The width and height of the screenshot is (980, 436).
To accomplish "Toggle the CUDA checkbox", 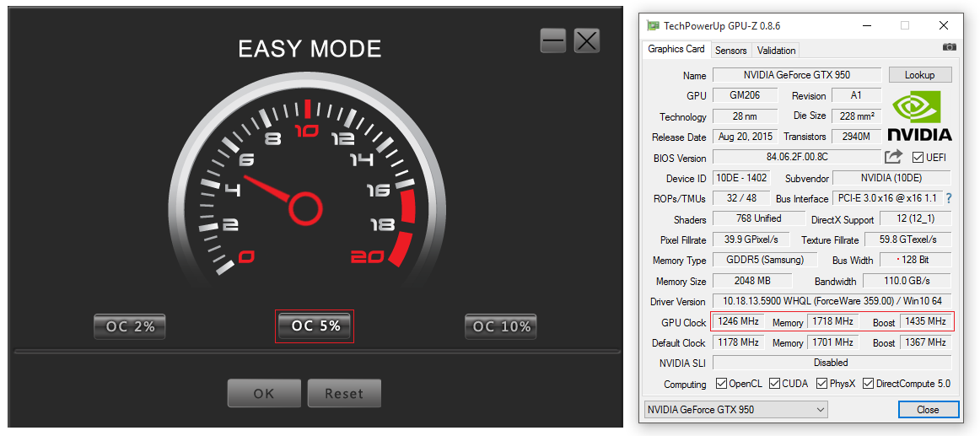I will (774, 383).
